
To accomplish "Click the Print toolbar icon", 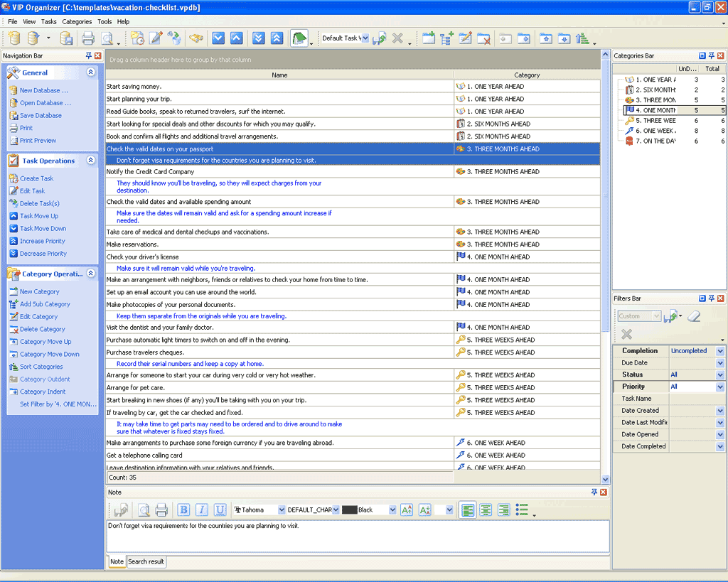I will [87, 38].
